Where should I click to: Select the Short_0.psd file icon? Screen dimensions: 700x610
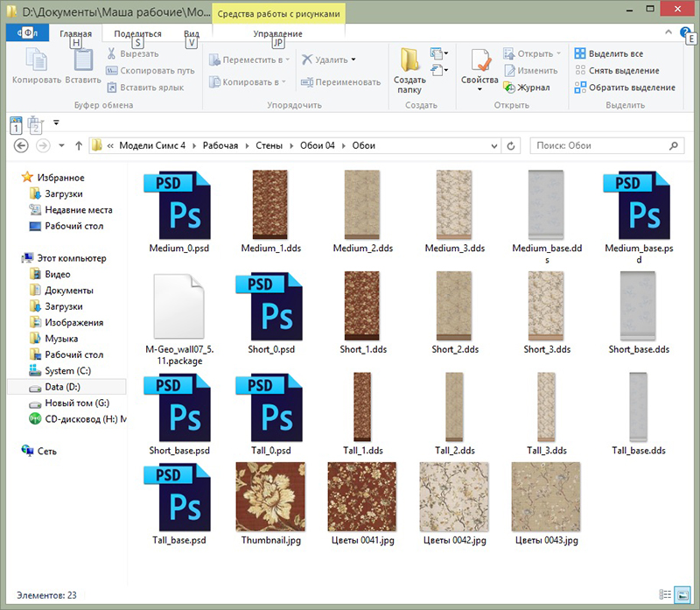coord(271,306)
